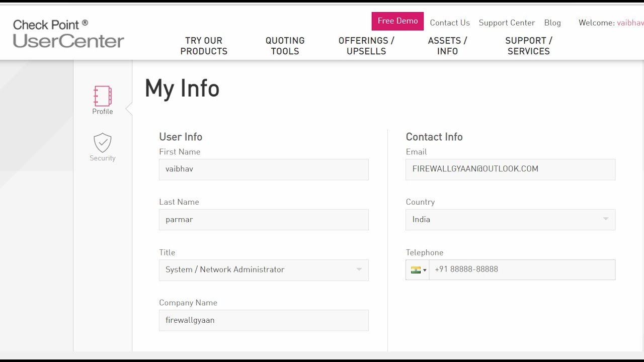Click the vaibhav username link
Viewport: 644px width, 362px height.
coord(630,23)
